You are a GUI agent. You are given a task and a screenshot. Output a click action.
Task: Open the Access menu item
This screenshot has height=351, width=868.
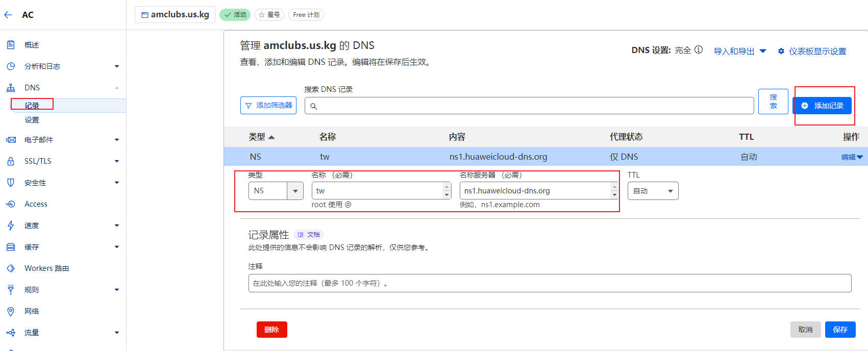36,204
